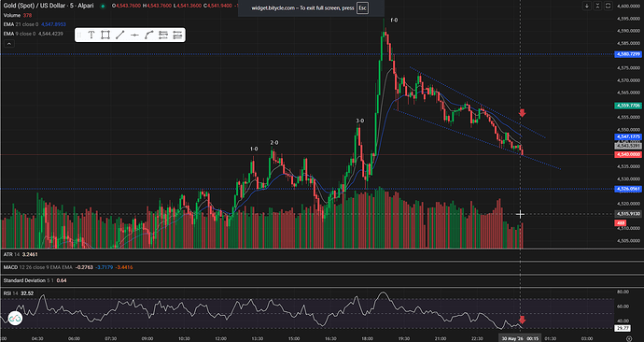Select the '2-0' chart text annotation
Screen dimensions: 644x342
click(274, 143)
